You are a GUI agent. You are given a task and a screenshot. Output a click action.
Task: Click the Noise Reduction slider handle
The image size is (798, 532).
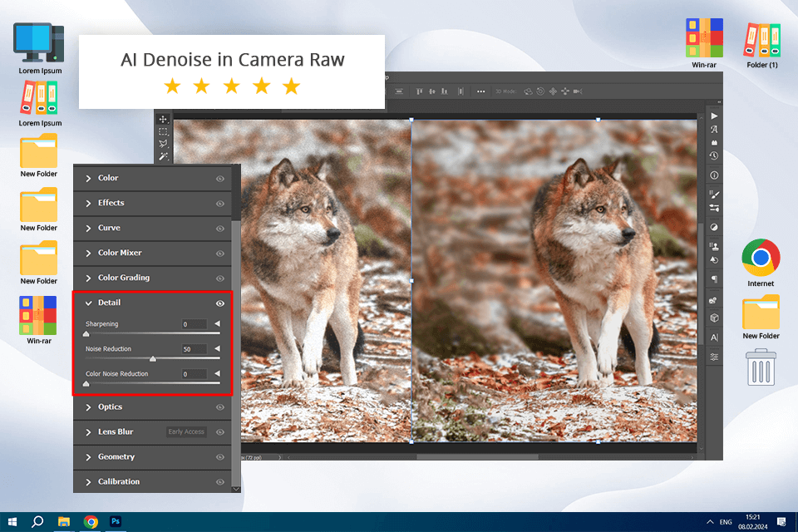(153, 359)
